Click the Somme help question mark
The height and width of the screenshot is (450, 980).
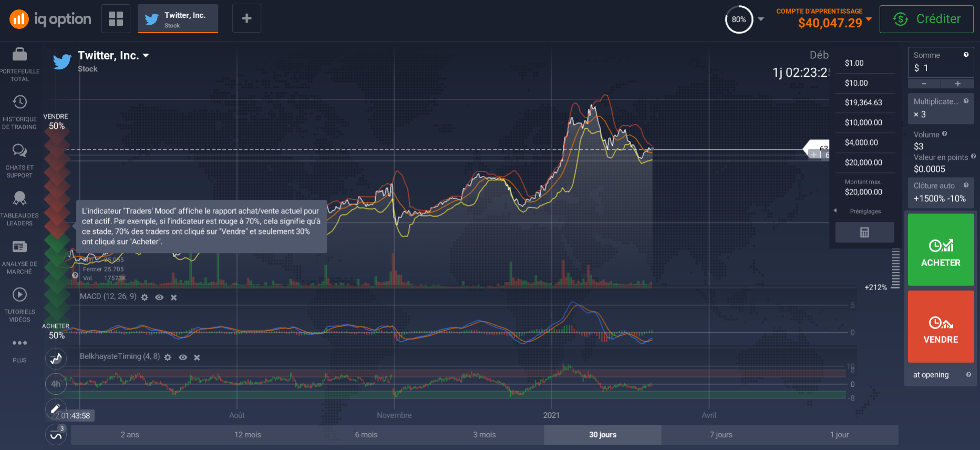[966, 55]
